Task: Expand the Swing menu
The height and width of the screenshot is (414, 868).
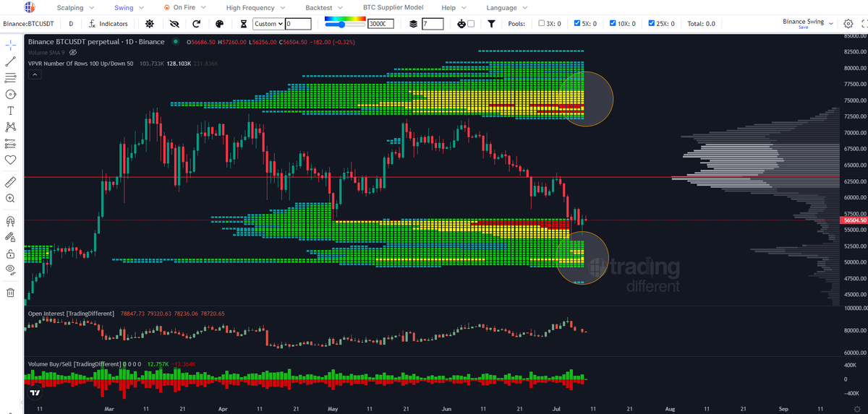Action: [x=128, y=7]
